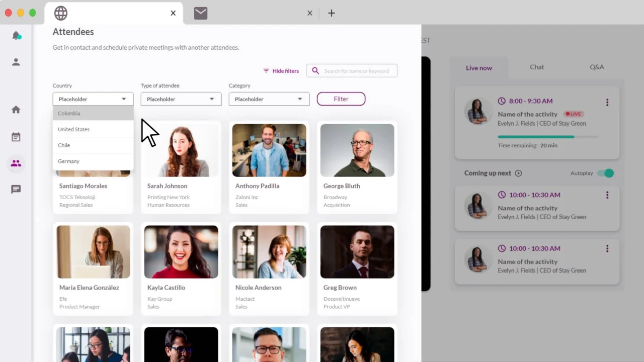Open the calendar agenda icon in sidebar

16,137
